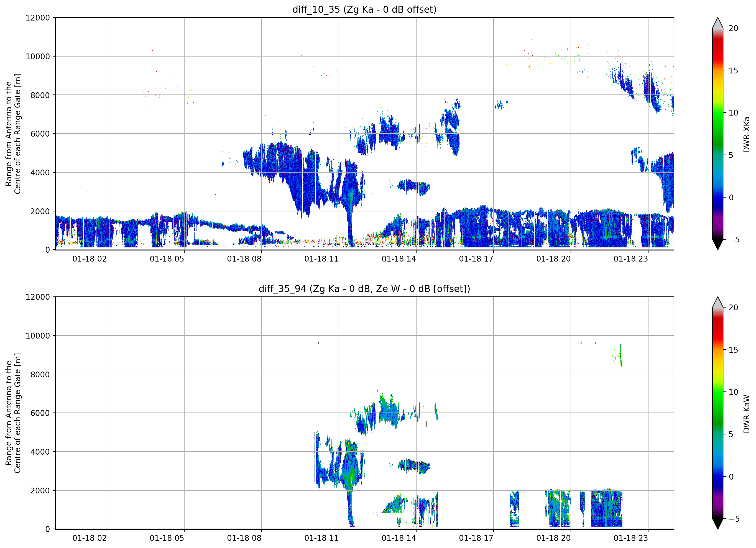Click the '01-18 11' x-tick in the diff_35_94 plot
The height and width of the screenshot is (548, 756).
[322, 538]
